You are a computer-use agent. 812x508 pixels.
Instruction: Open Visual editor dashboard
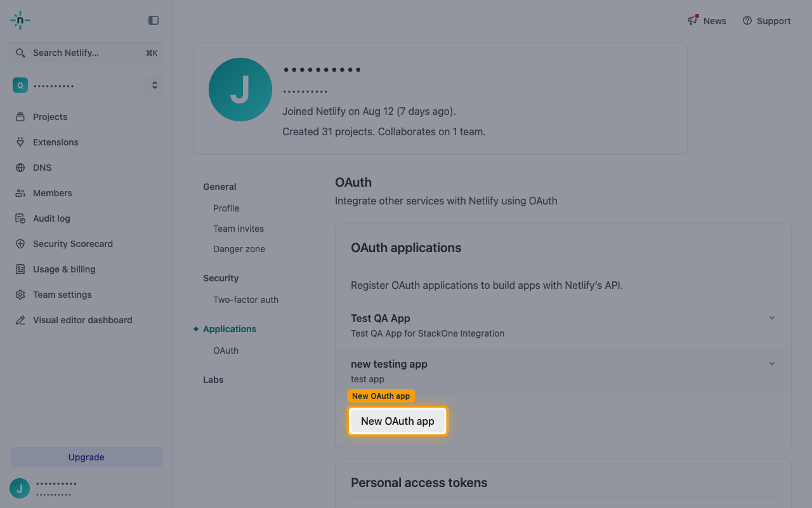click(86, 320)
